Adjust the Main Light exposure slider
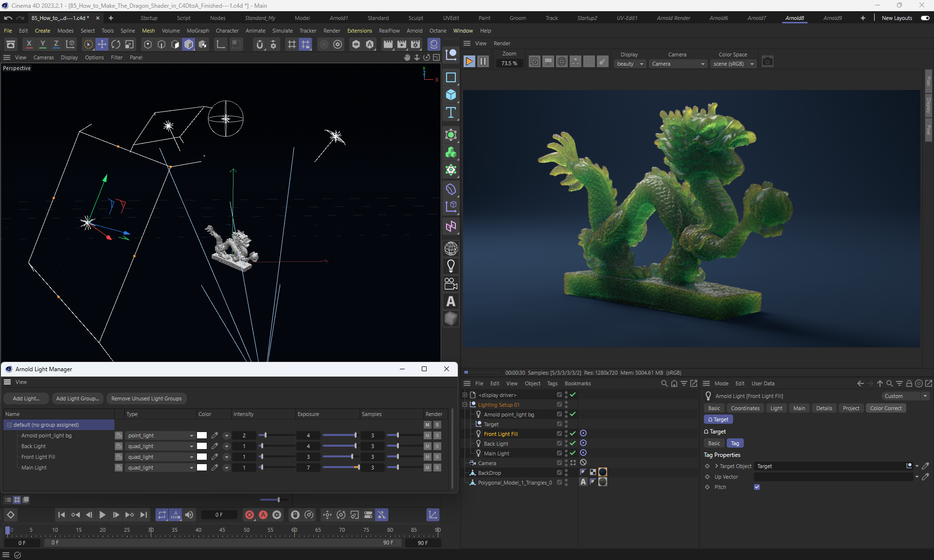This screenshot has height=560, width=934. tap(358, 468)
